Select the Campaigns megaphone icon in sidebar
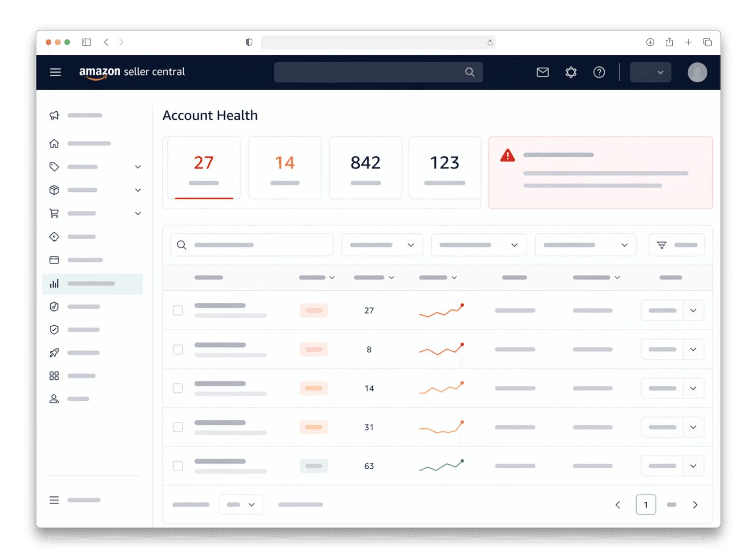756x559 pixels. tap(54, 115)
